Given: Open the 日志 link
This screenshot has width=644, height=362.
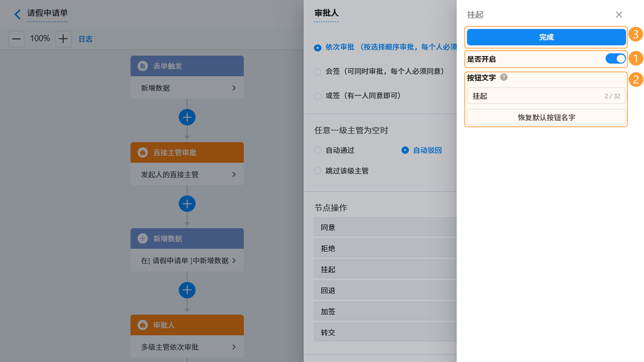Looking at the screenshot, I should [86, 39].
